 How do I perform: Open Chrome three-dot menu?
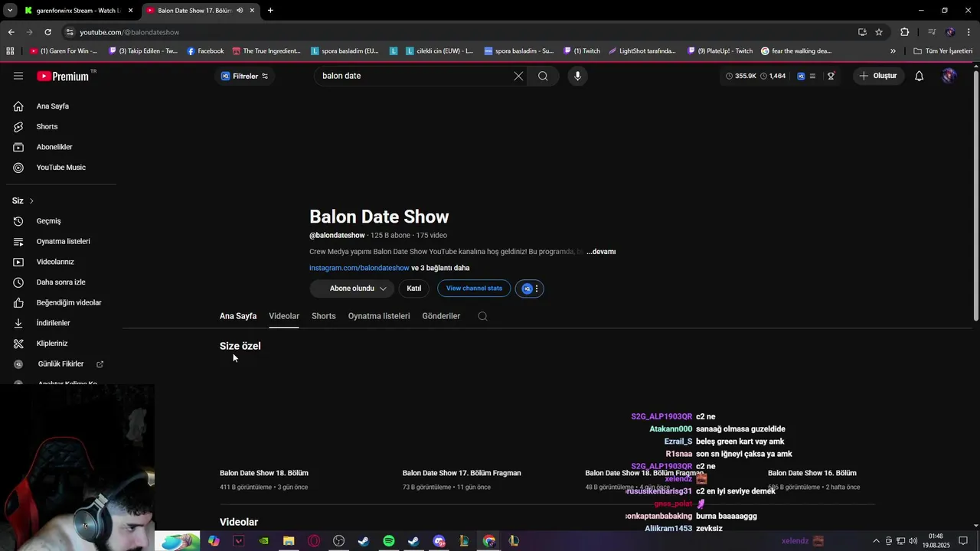pyautogui.click(x=969, y=32)
